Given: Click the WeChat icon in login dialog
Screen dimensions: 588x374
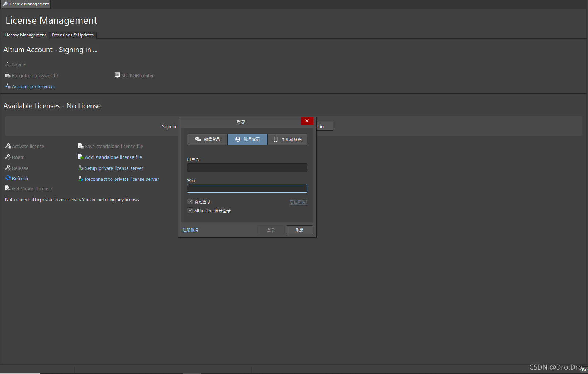Looking at the screenshot, I should pos(198,139).
